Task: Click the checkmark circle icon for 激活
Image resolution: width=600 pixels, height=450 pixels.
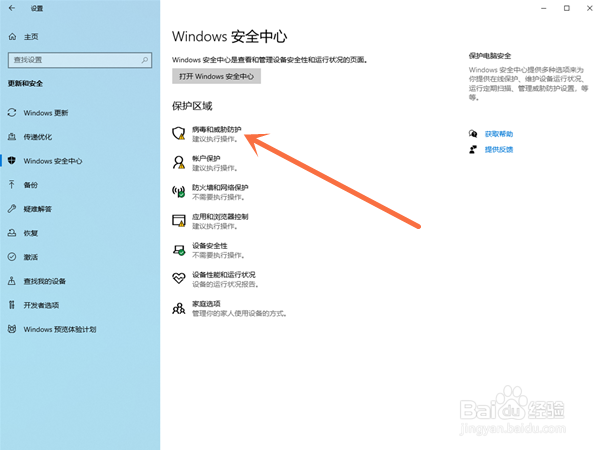Action: 12,257
